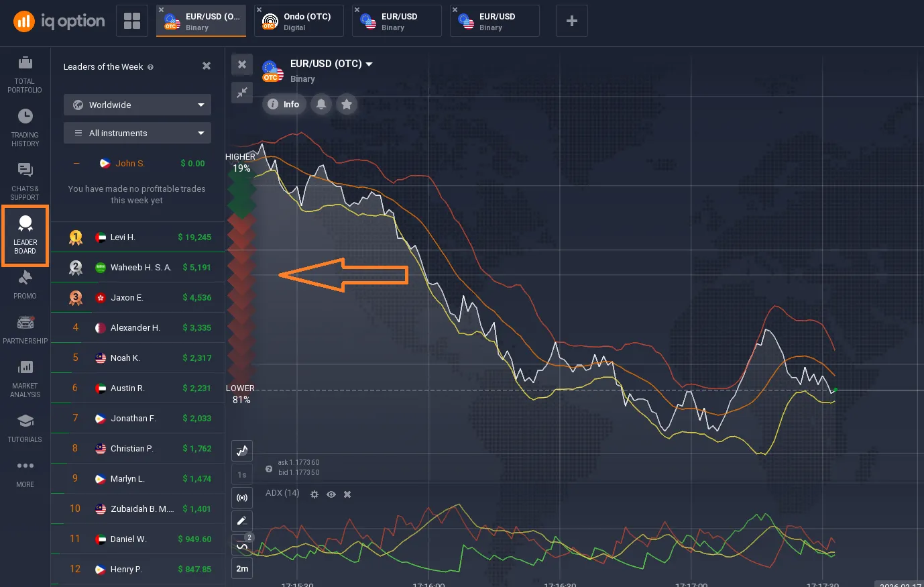Open the EUR/USD (OTC) asset dropdown arrow

click(369, 64)
